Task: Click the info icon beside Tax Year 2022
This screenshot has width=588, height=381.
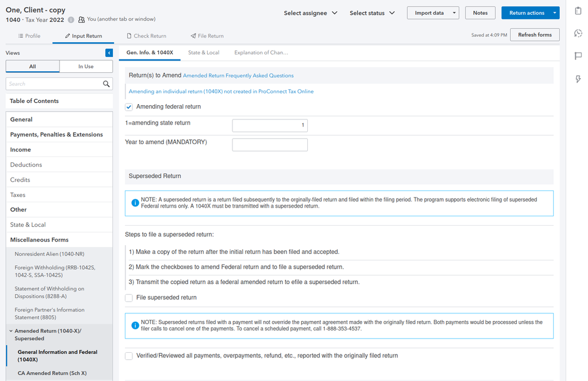Action: [71, 19]
